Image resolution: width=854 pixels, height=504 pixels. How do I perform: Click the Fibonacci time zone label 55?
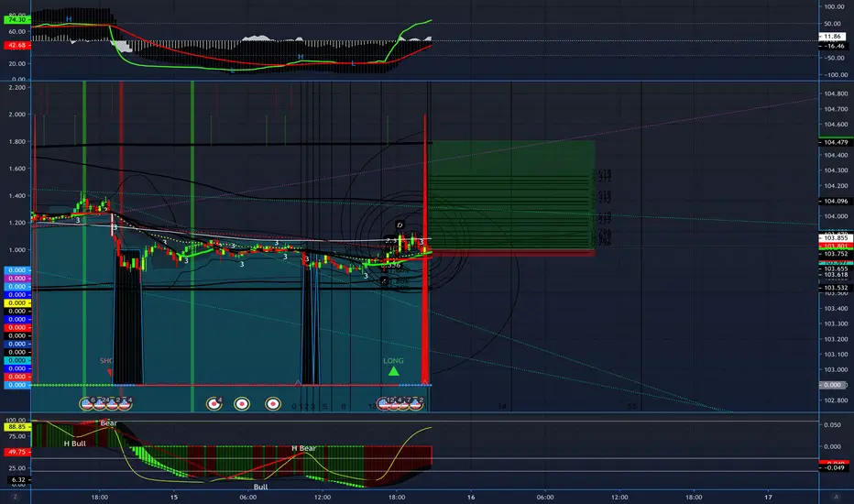point(631,407)
